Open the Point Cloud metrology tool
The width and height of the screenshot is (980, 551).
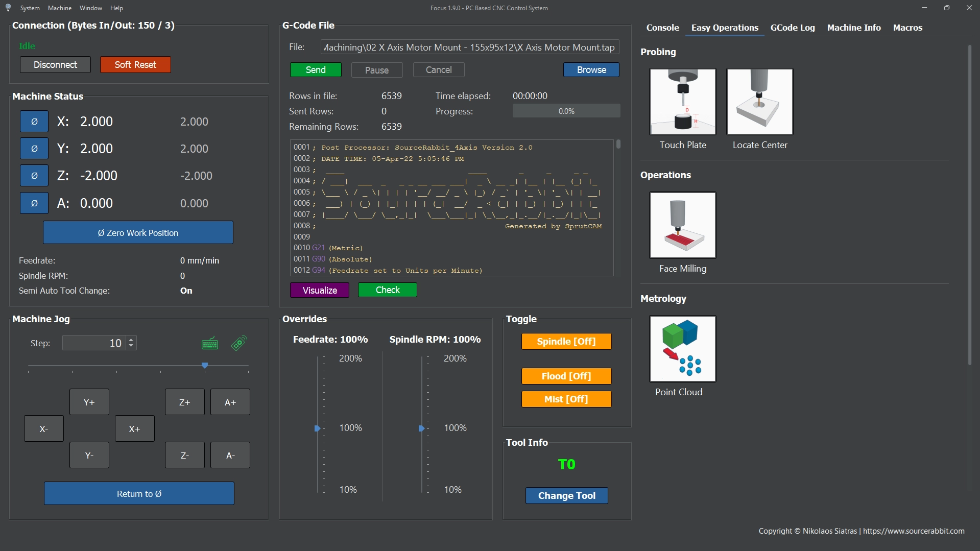(682, 349)
